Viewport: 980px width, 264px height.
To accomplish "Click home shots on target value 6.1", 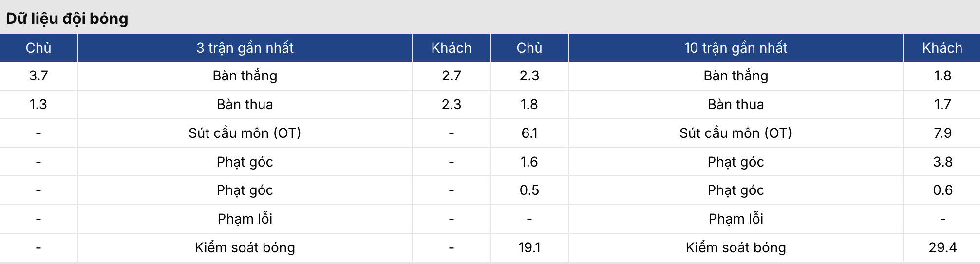I will 529,133.
